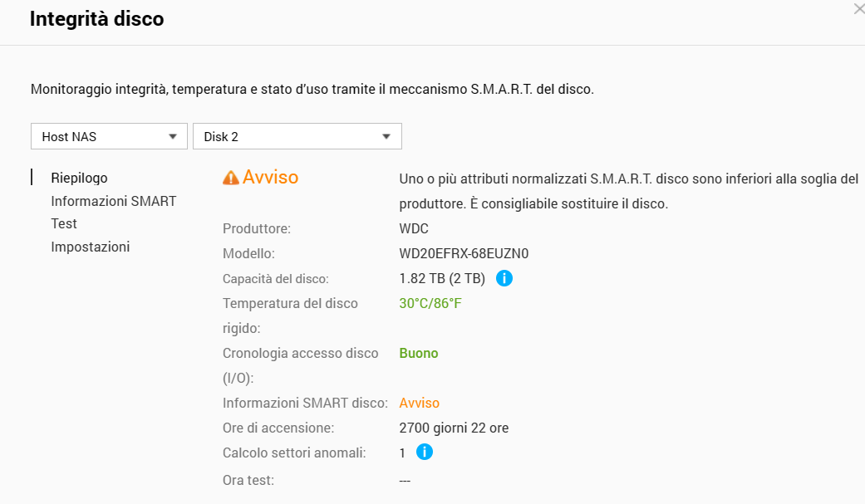Click the green 30°C/86°F temperature value
This screenshot has height=504, width=865.
click(430, 303)
